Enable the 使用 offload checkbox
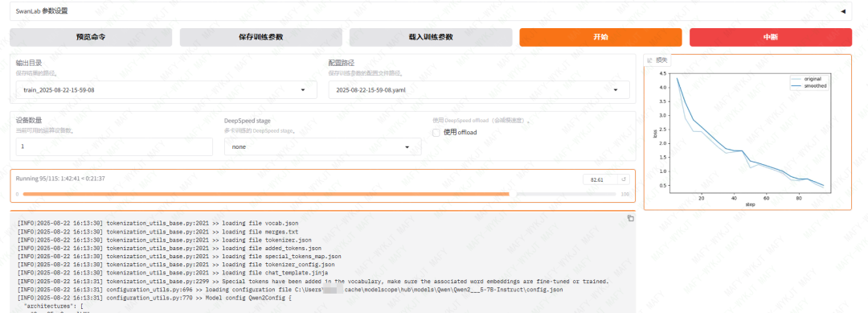The width and height of the screenshot is (868, 313). point(436,133)
